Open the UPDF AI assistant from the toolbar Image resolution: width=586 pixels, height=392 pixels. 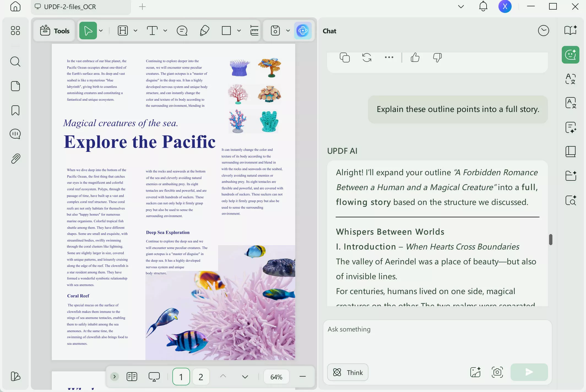tap(303, 31)
